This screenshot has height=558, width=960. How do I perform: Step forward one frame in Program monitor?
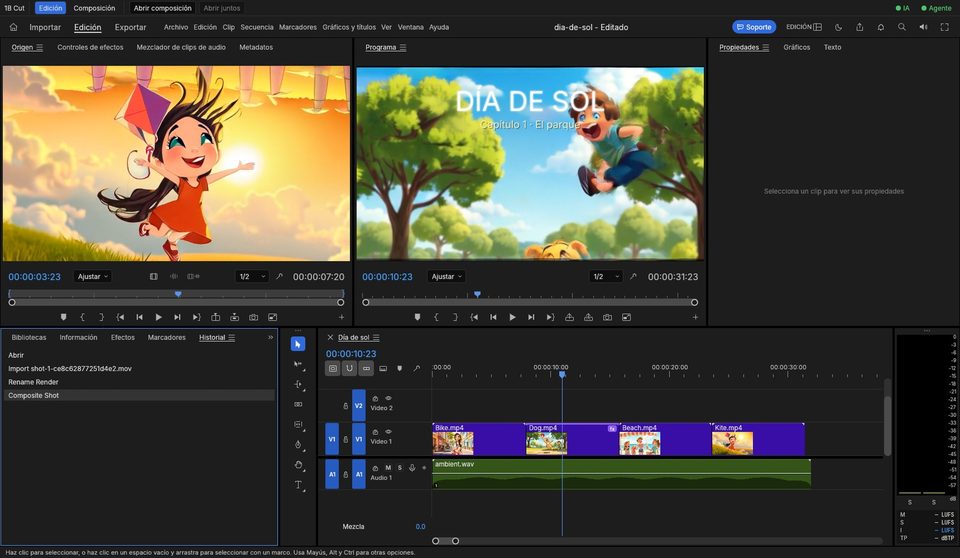(x=531, y=317)
